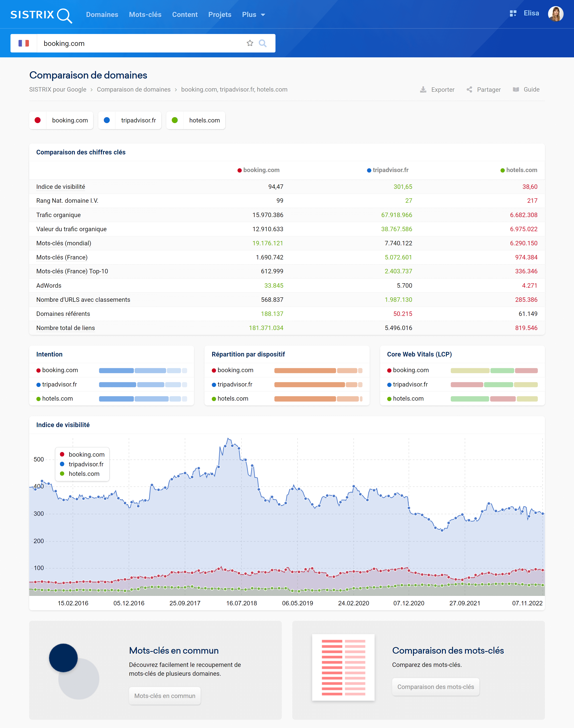Select the booking.com domain chip
This screenshot has height=728, width=574.
pos(61,120)
